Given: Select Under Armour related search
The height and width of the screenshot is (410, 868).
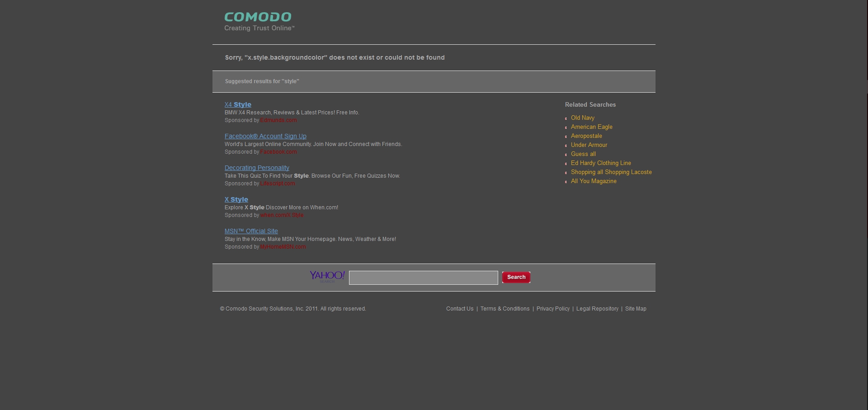Looking at the screenshot, I should [589, 145].
